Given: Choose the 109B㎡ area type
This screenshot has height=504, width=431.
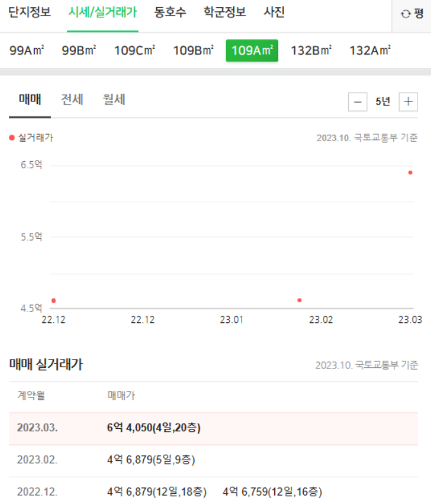Looking at the screenshot, I should 193,51.
